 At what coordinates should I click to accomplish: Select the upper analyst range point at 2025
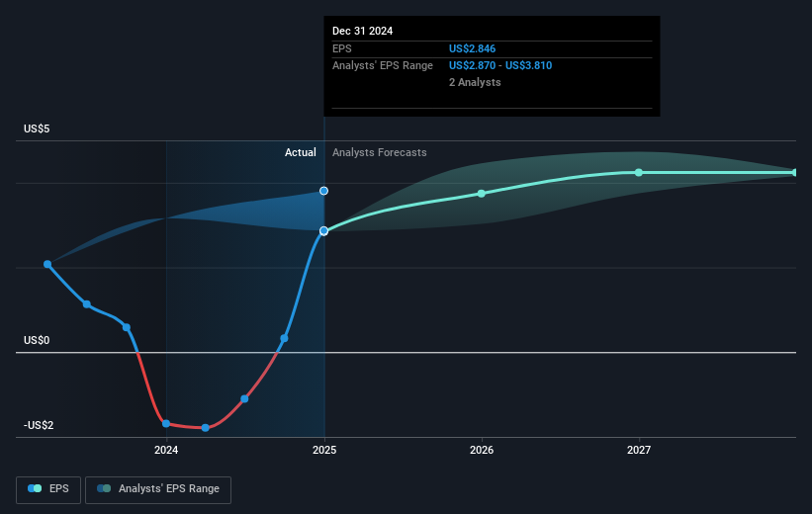coord(323,191)
